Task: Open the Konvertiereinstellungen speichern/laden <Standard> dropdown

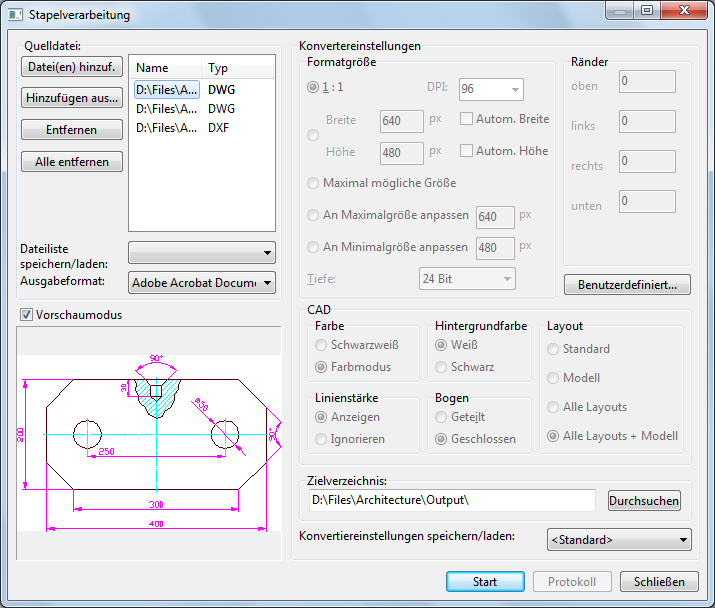Action: [619, 540]
